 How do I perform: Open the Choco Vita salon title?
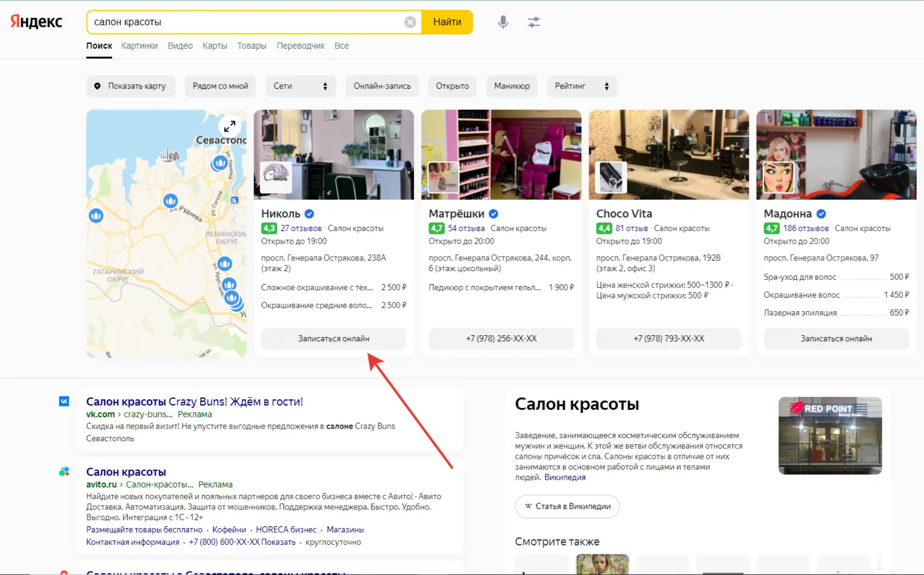[x=624, y=214]
